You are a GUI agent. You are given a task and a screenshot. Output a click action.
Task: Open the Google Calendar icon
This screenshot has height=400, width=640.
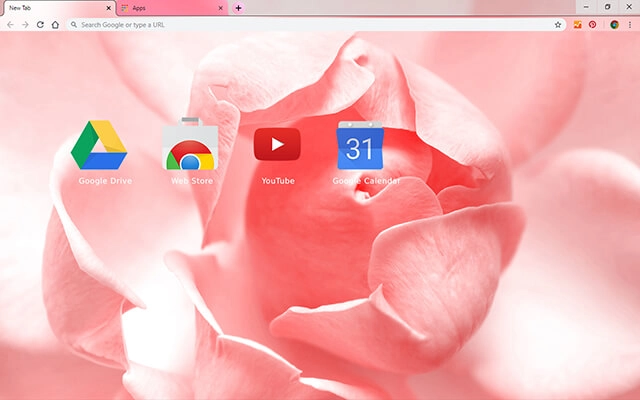(x=360, y=145)
